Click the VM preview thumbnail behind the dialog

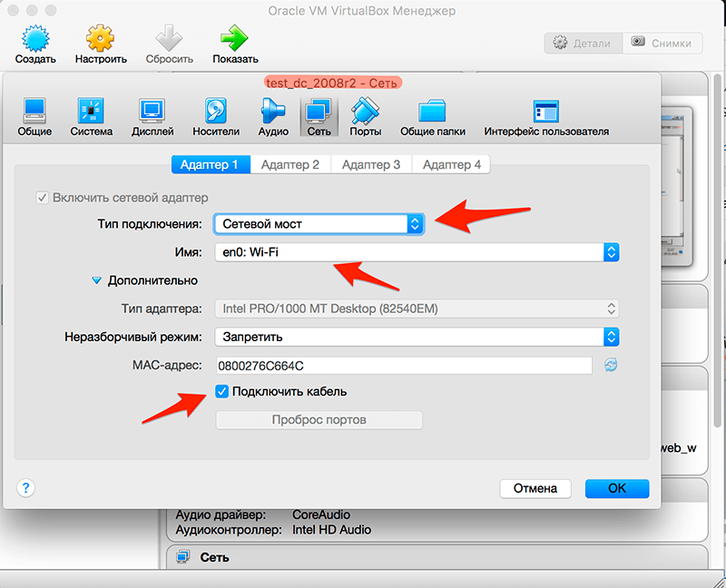(x=676, y=188)
